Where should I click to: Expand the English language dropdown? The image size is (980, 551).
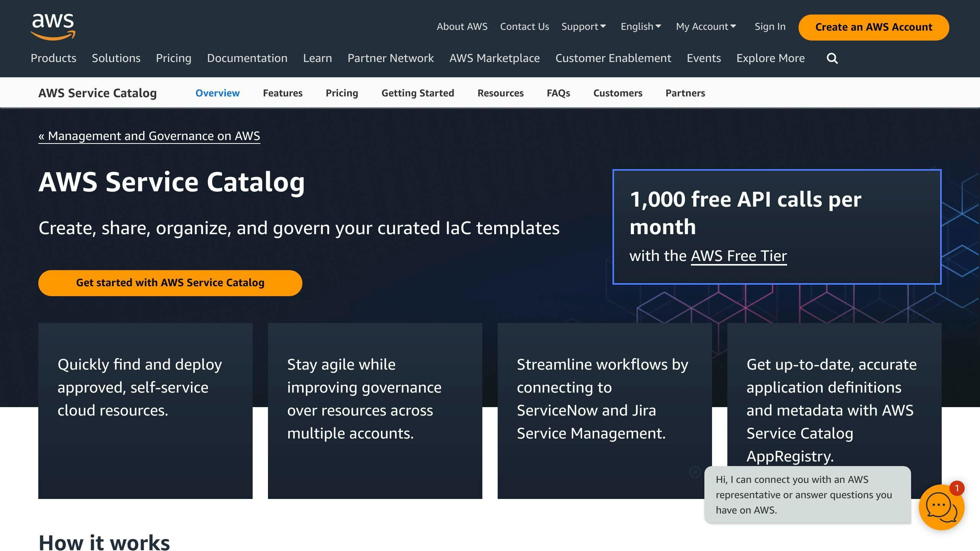tap(641, 27)
